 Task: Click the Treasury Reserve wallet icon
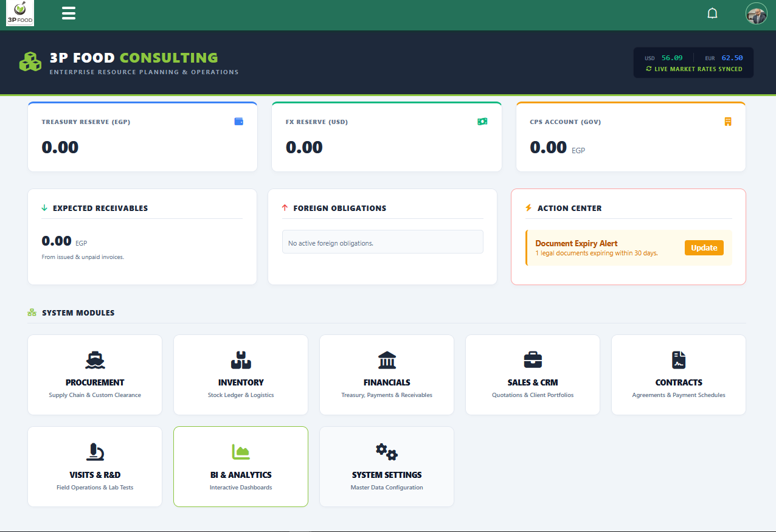point(239,122)
